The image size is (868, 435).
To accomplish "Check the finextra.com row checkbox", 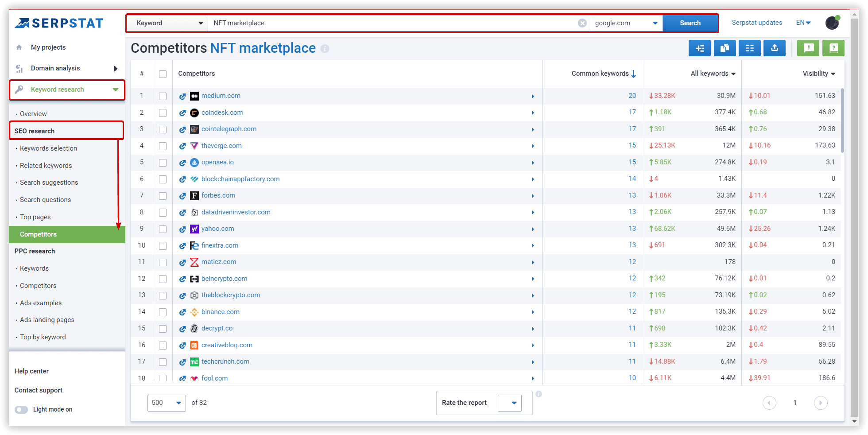I will (163, 246).
